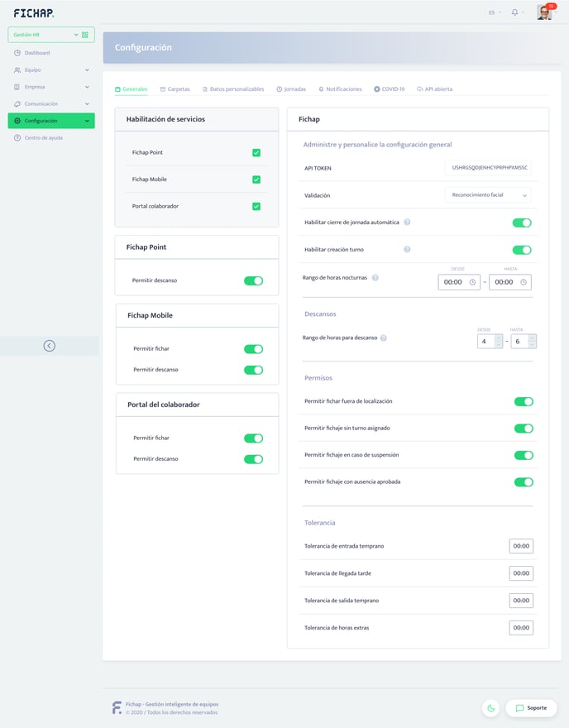This screenshot has width=569, height=728.
Task: Click the API abierta cloud icon
Action: (419, 89)
